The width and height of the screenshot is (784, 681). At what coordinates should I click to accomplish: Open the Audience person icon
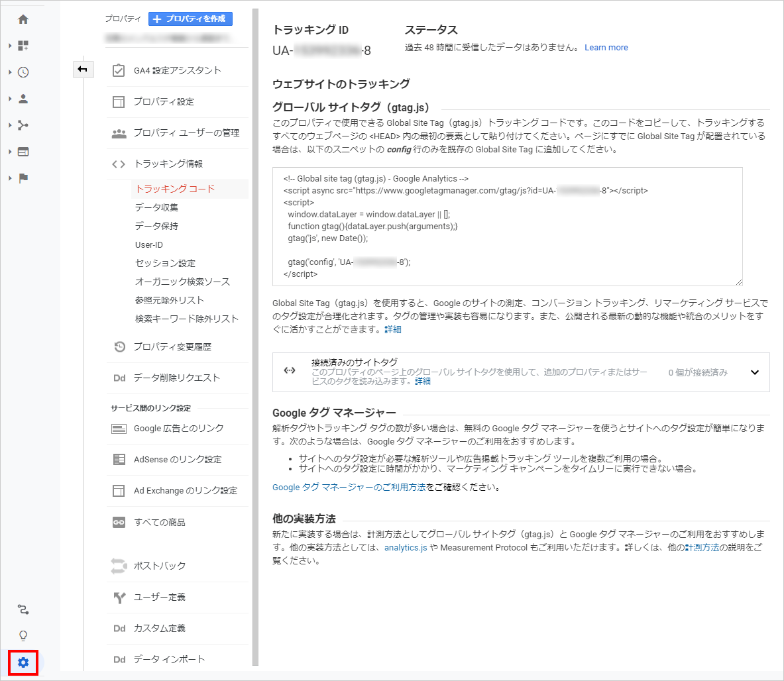pos(23,99)
